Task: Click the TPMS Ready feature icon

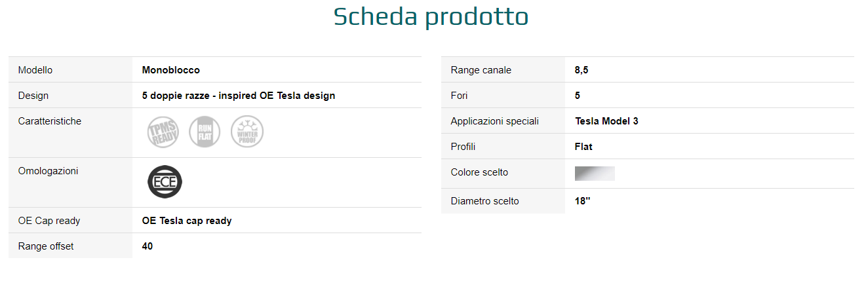Action: coord(163,132)
